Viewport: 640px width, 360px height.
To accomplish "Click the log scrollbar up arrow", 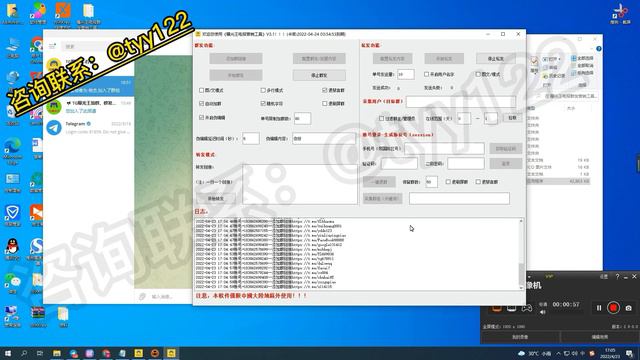I will tap(521, 221).
